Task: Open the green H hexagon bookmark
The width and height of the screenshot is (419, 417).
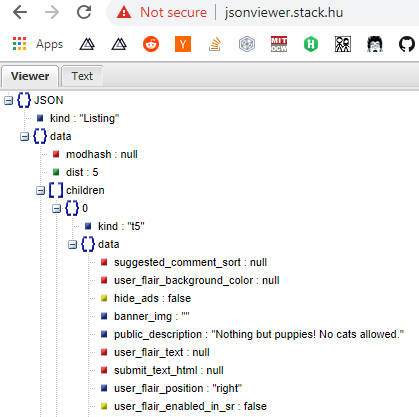Action: (311, 44)
